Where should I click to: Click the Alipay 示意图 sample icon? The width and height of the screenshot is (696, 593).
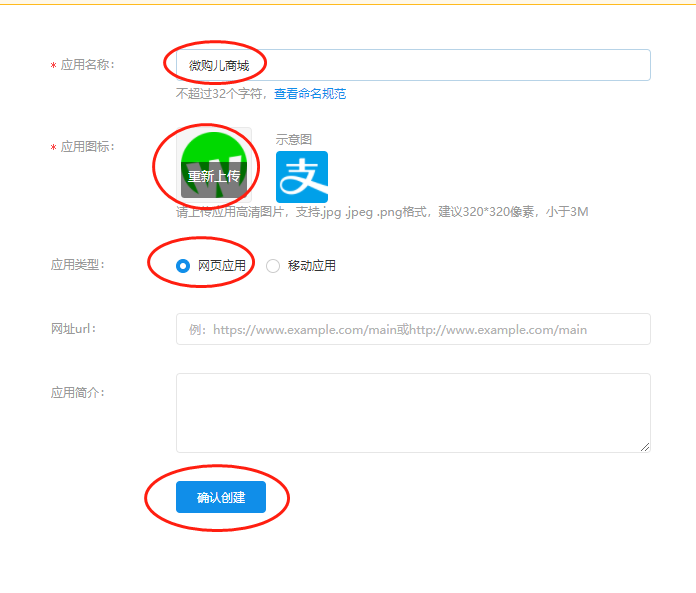coord(302,177)
